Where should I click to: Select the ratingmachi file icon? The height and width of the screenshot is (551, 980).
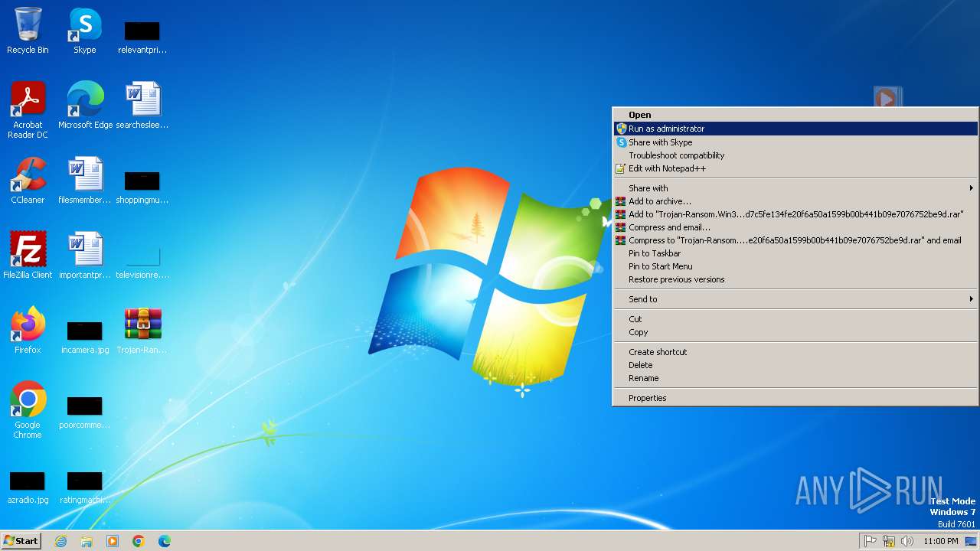pos(85,485)
